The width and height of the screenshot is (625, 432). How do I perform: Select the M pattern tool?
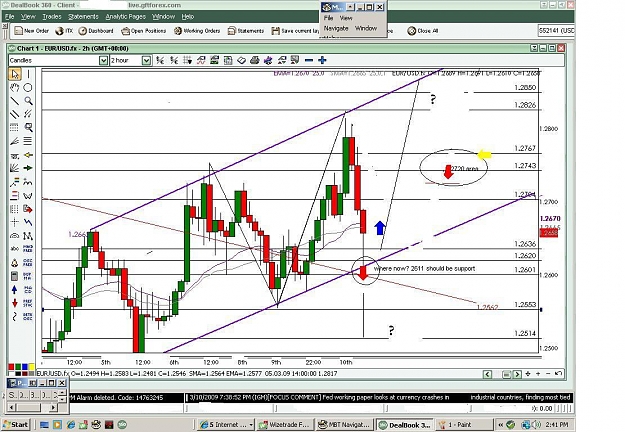coord(28,236)
